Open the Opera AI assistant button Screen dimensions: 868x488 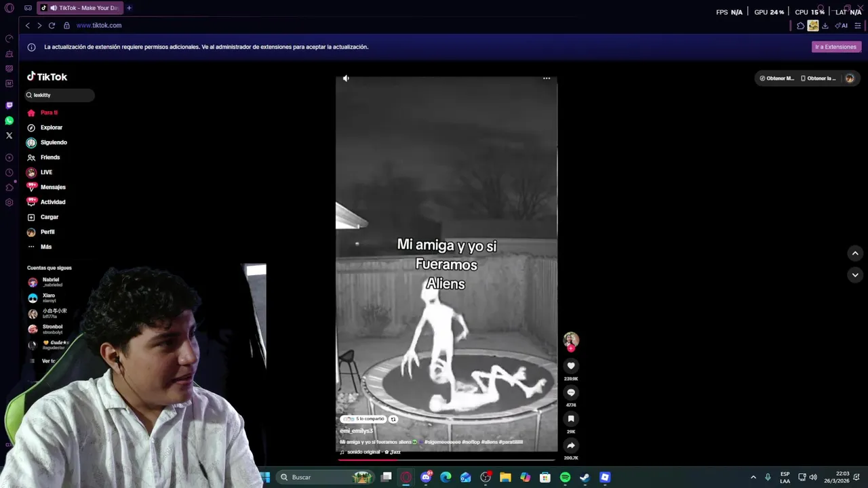coord(842,26)
